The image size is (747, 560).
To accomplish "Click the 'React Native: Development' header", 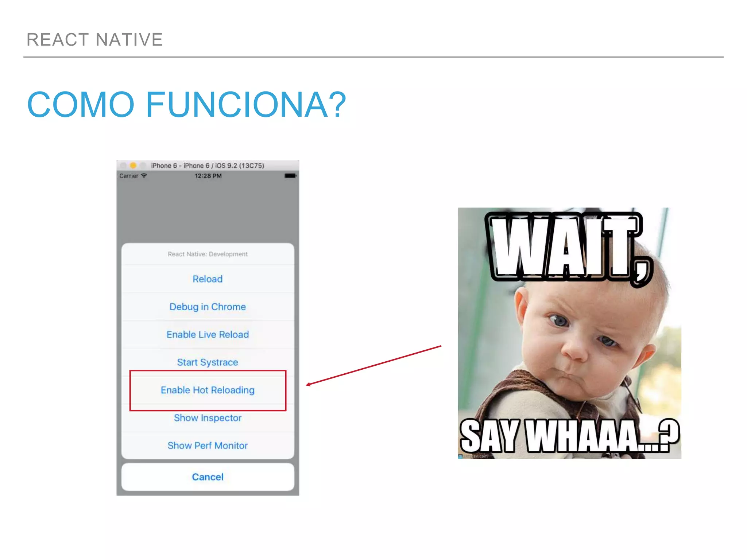I will pyautogui.click(x=208, y=254).
